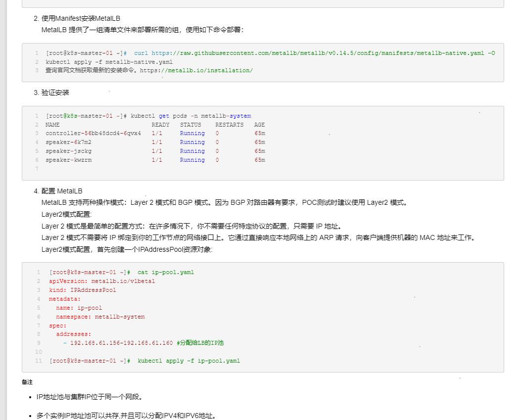Image resolution: width=520 pixels, height=420 pixels.
Task: Click the line 'kubectl apply -f metallb-native.yaml'
Action: 109,62
